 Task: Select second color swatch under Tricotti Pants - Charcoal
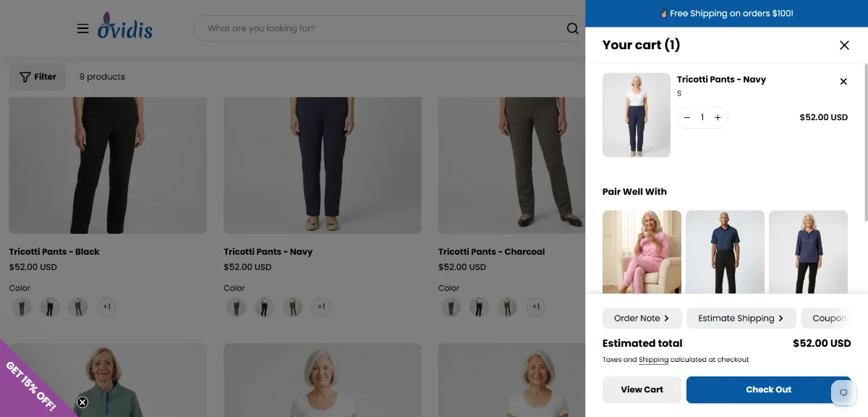479,307
